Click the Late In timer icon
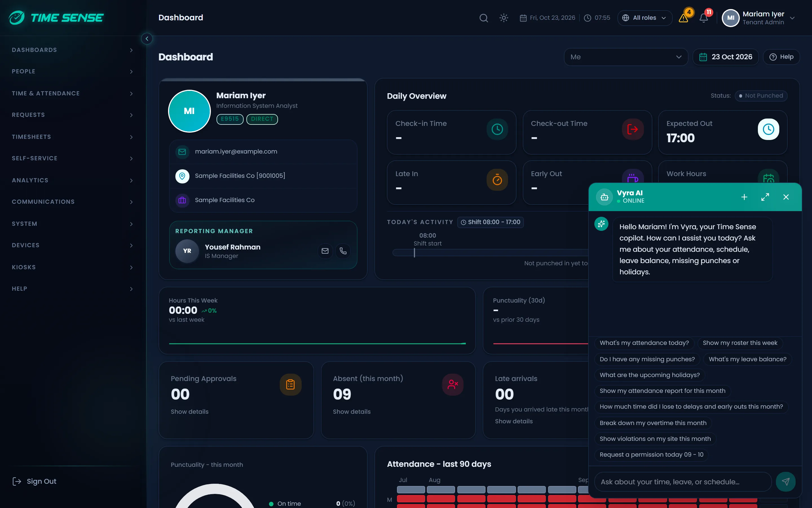Screen dimensions: 812x508 pyautogui.click(x=497, y=179)
